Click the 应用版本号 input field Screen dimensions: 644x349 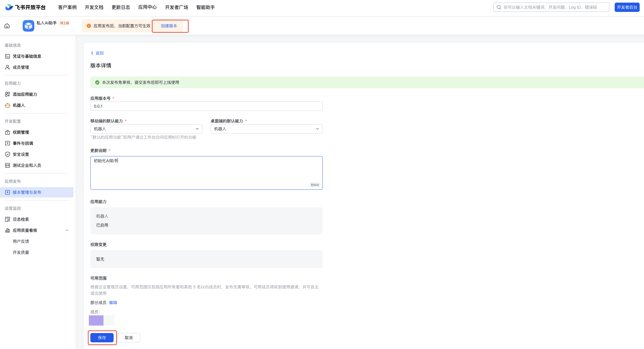(206, 106)
